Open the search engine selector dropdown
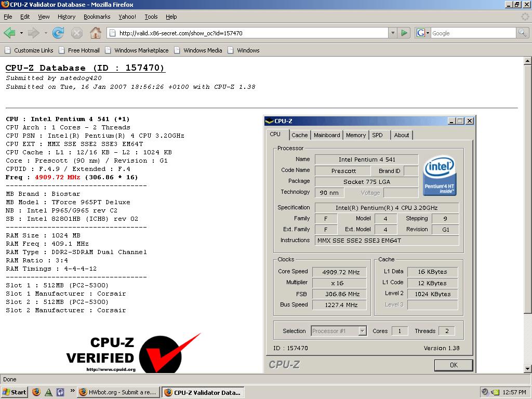This screenshot has height=399, width=532. click(428, 33)
